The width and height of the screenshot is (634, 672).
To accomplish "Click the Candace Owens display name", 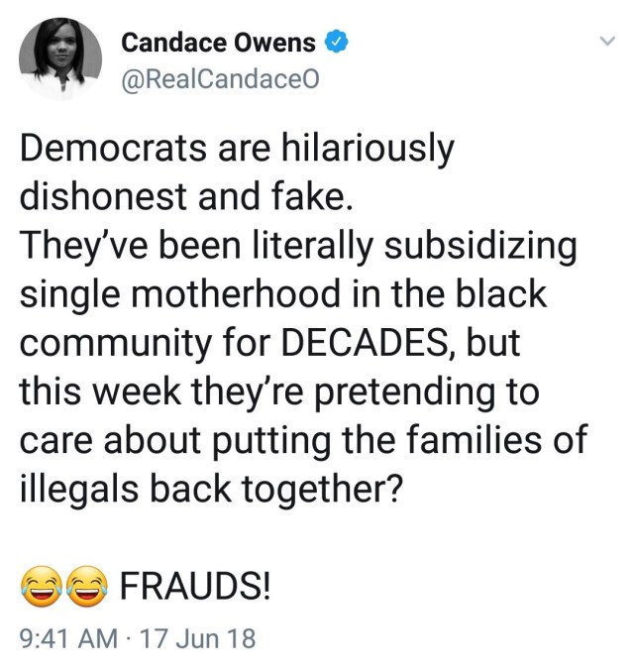I will point(218,43).
